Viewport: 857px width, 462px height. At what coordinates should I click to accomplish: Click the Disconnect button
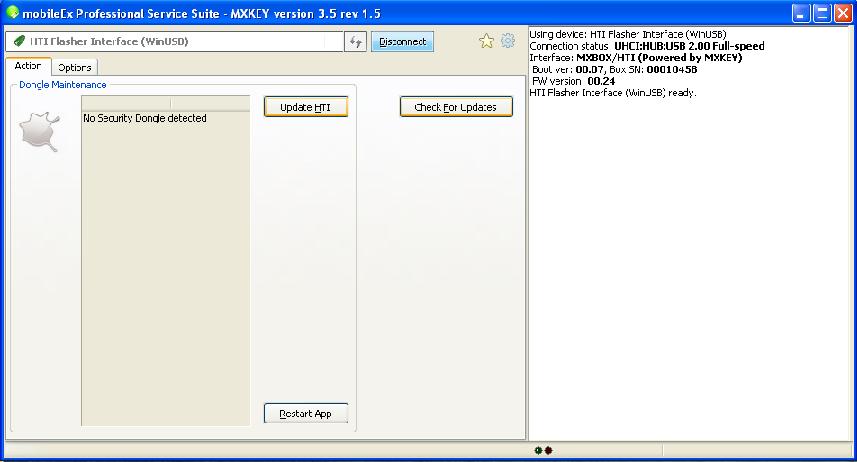pos(402,42)
